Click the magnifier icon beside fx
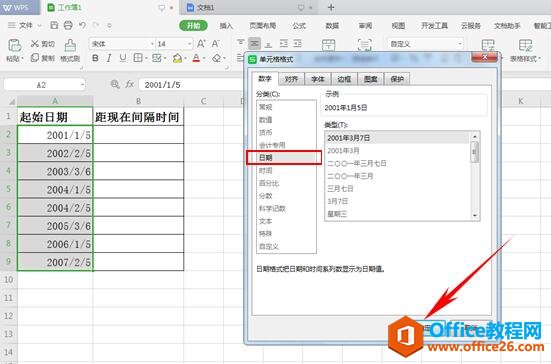 tap(115, 84)
